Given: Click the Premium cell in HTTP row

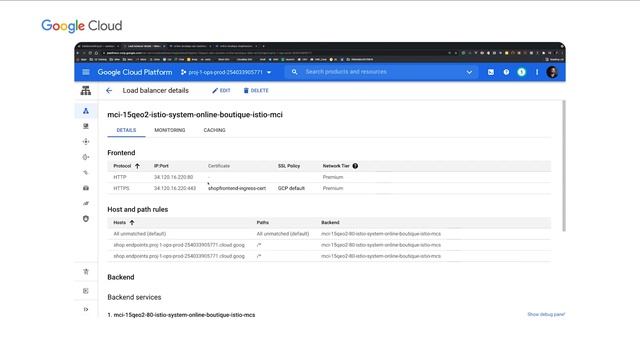Looking at the screenshot, I should tap(333, 177).
